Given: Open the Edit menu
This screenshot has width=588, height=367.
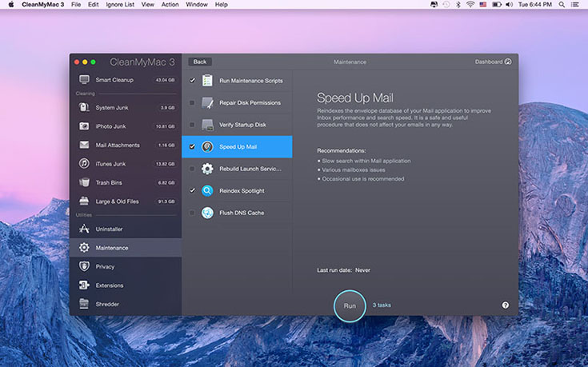Looking at the screenshot, I should (x=93, y=5).
